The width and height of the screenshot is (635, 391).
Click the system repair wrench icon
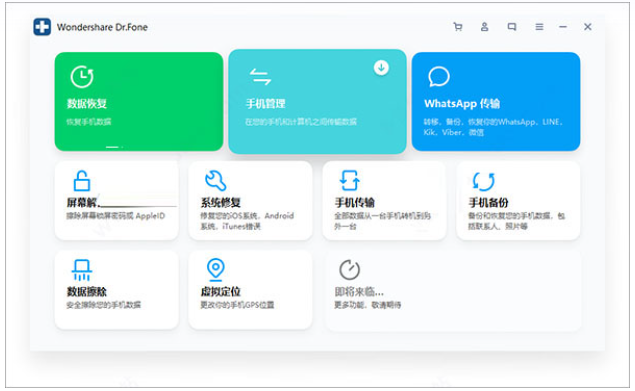[x=215, y=181]
